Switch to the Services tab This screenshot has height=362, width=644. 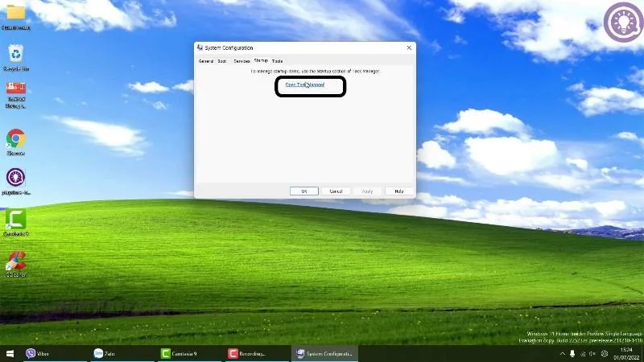pos(242,61)
